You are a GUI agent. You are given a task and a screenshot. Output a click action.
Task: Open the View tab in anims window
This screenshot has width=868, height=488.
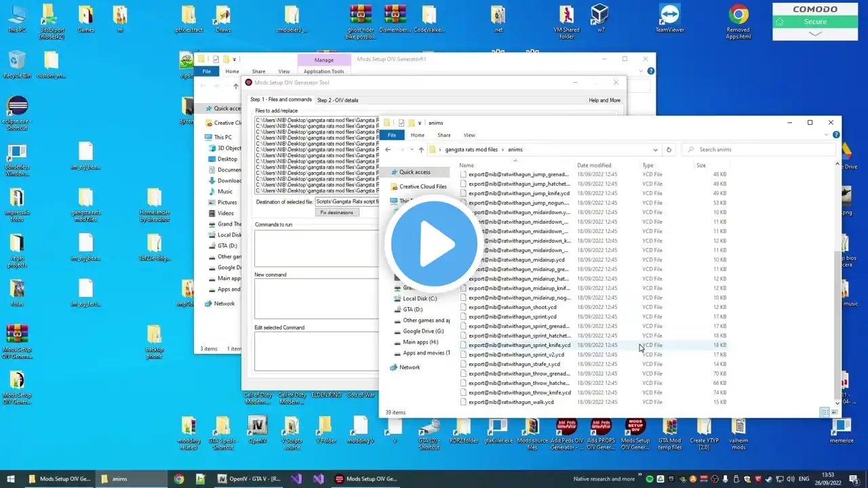tap(469, 135)
